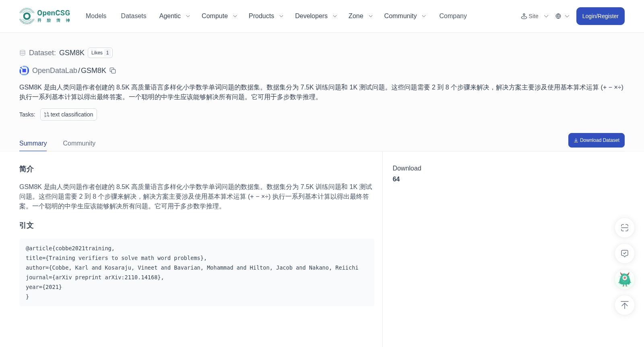
Task: Open the Models nav item
Action: click(96, 16)
